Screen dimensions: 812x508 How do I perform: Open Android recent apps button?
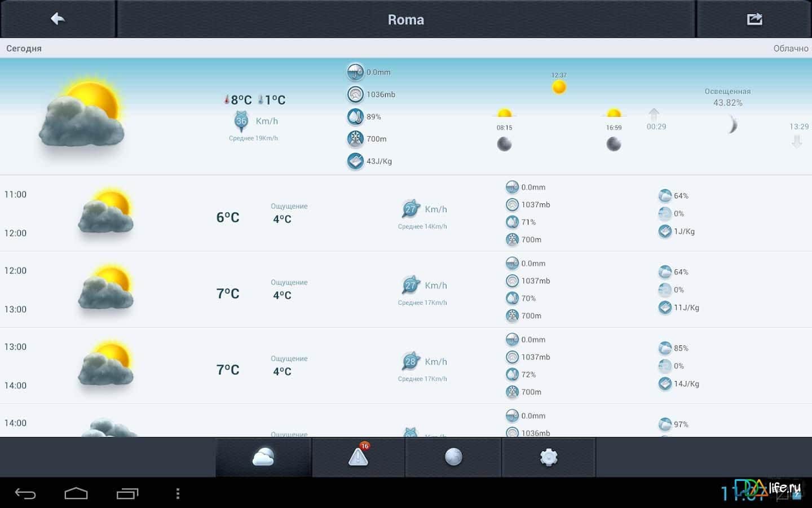127,494
